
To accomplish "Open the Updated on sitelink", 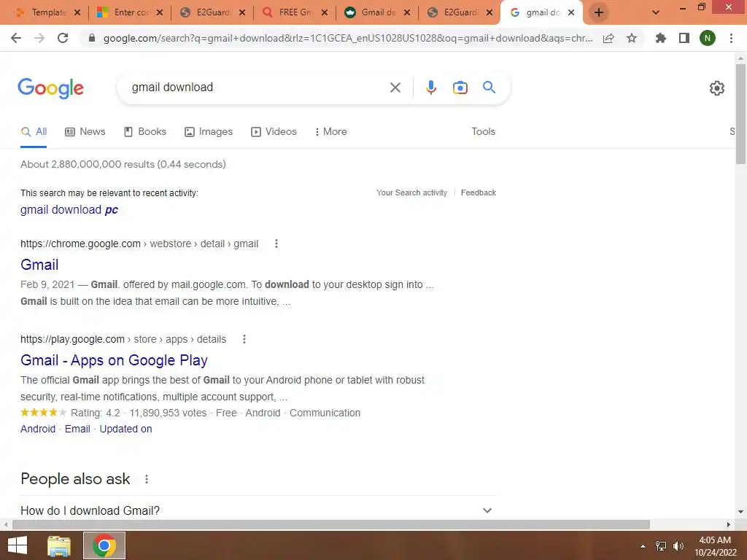I will [125, 429].
